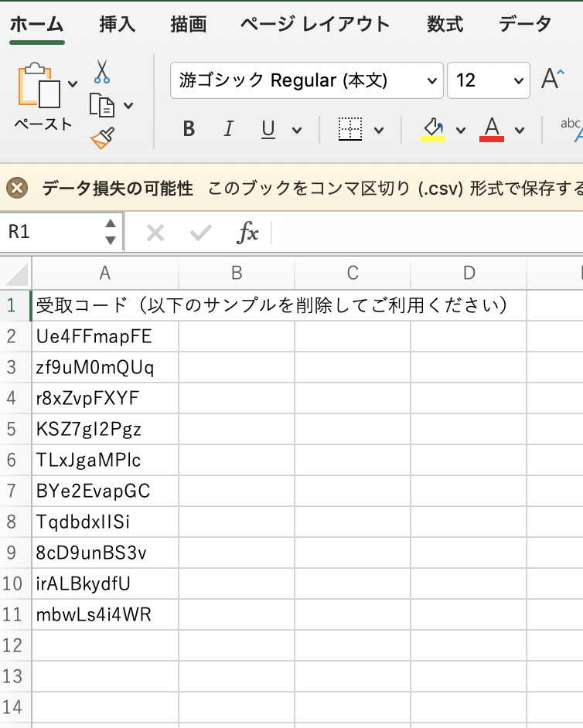The height and width of the screenshot is (728, 583).
Task: Select cell containing 8cD9unBS3v
Action: point(105,553)
